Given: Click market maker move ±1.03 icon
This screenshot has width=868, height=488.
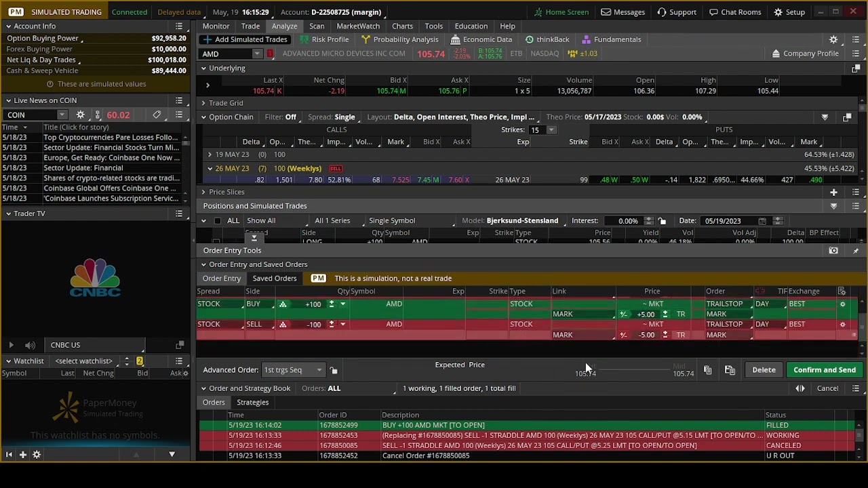Looking at the screenshot, I should click(x=583, y=54).
